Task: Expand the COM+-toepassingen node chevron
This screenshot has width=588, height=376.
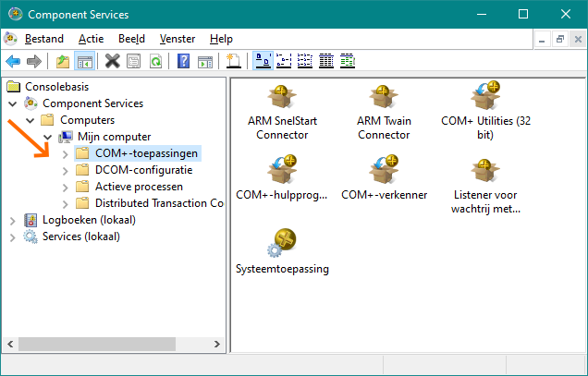Action: 66,154
